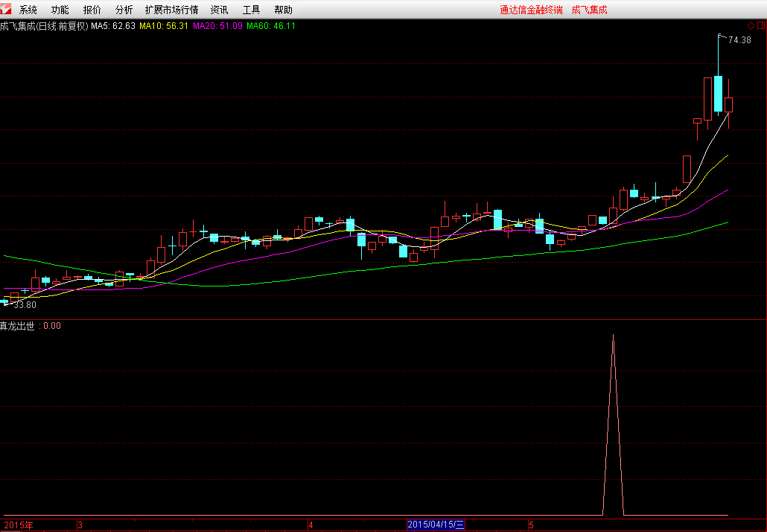
Task: Click the signal spike peak in 真龙出世 panel
Action: click(x=614, y=336)
